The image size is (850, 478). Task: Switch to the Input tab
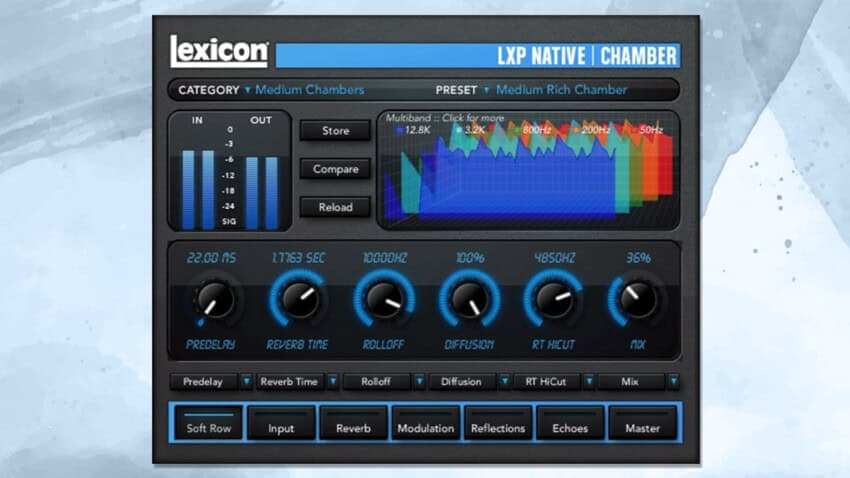point(281,423)
